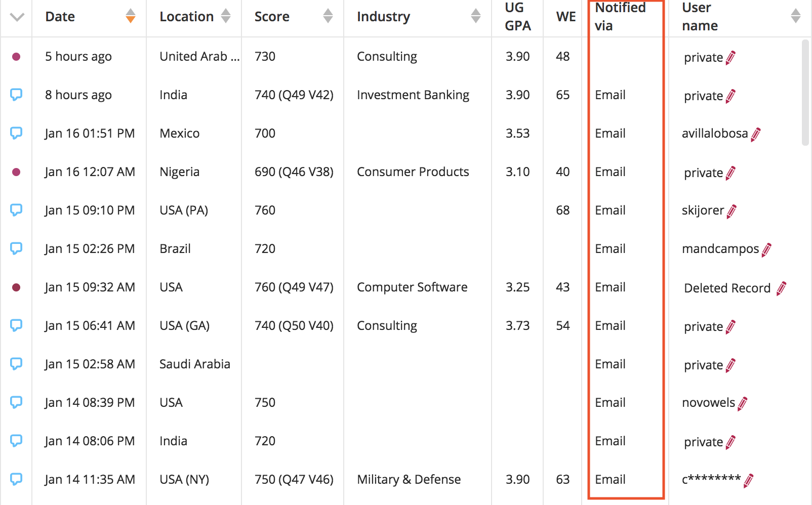The width and height of the screenshot is (812, 505).
Task: Expand the chevron in the table header corner
Action: click(x=17, y=17)
